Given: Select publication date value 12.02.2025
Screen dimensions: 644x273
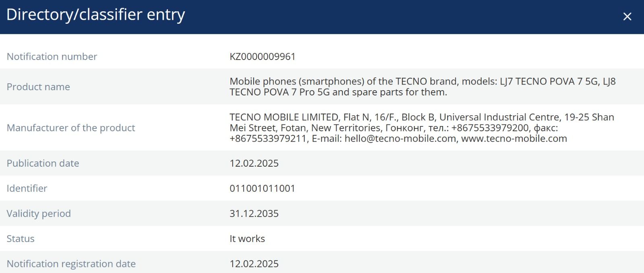Looking at the screenshot, I should click(254, 163).
